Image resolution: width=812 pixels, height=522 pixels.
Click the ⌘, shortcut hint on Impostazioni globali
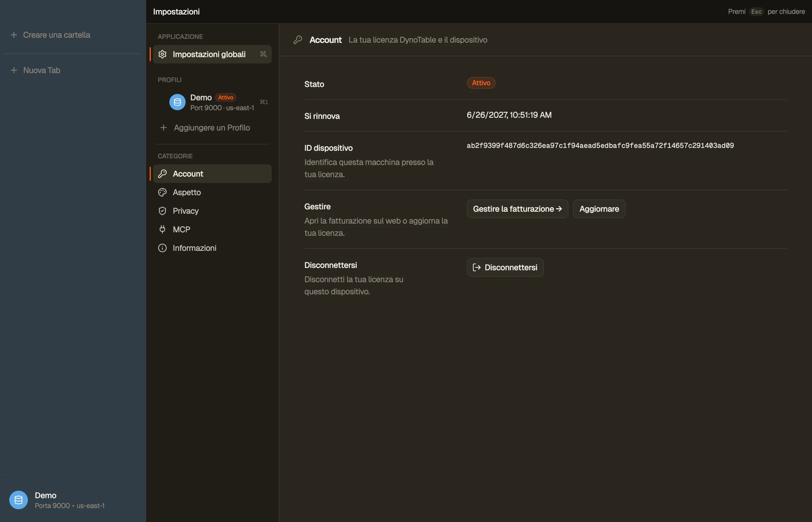coord(263,54)
